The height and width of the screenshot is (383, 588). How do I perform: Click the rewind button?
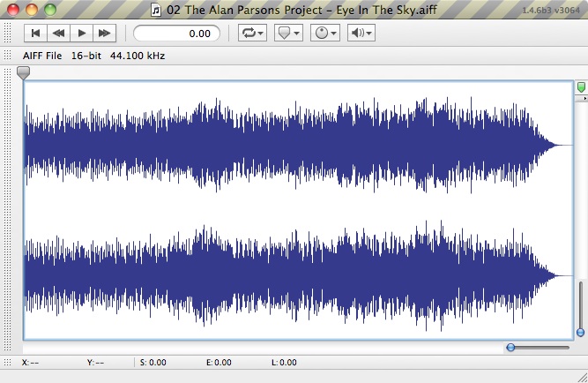click(x=58, y=33)
